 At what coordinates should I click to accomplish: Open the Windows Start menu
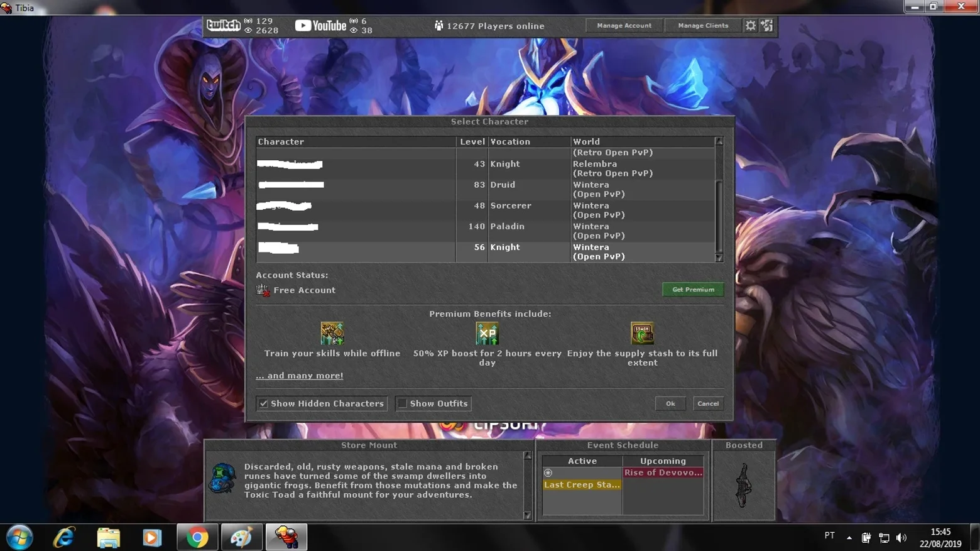[19, 537]
